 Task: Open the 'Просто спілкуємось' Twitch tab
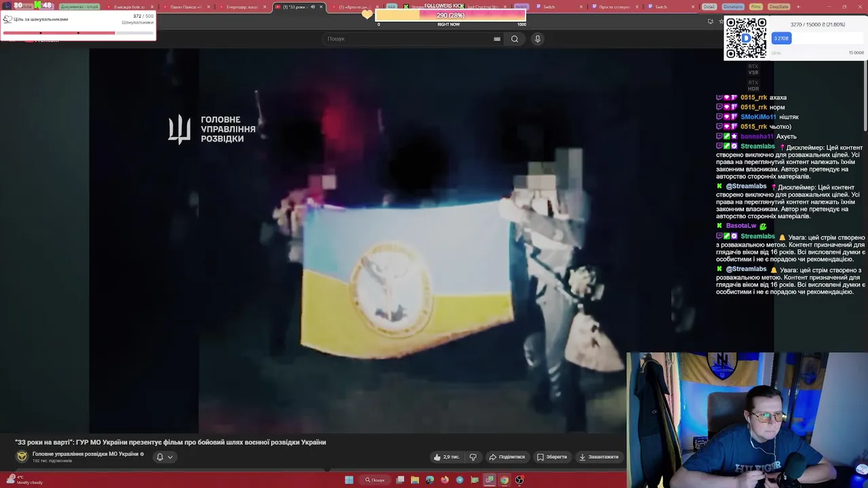(614, 7)
